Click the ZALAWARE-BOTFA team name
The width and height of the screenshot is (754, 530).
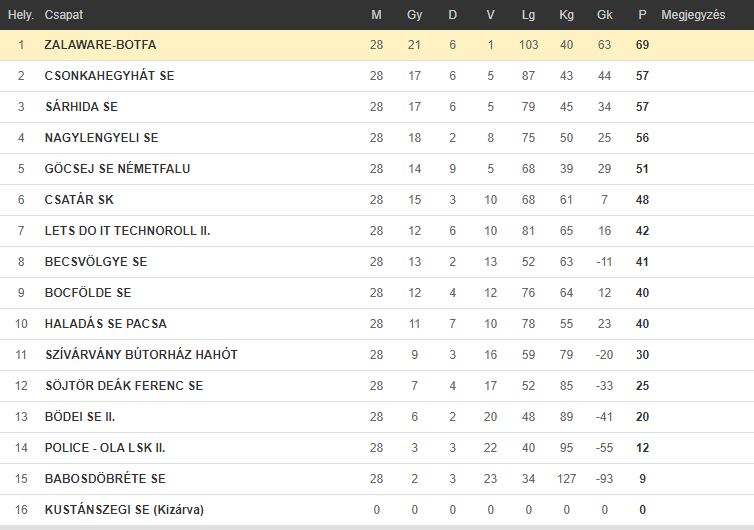(100, 45)
